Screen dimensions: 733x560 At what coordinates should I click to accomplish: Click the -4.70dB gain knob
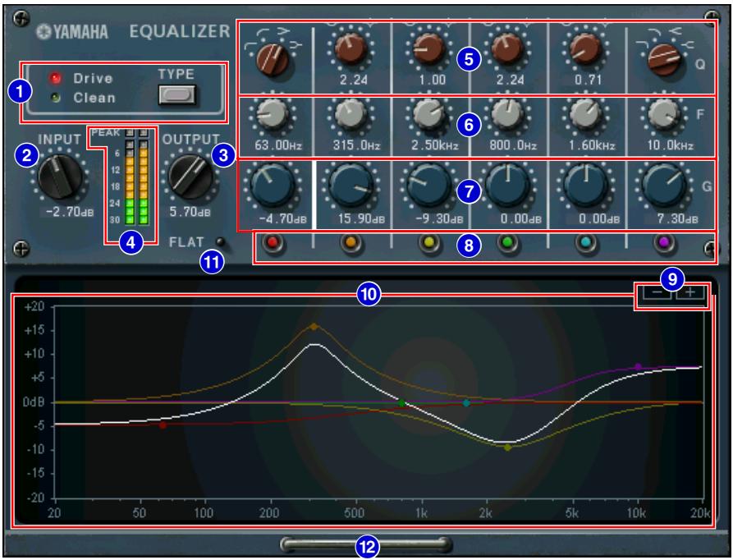[x=273, y=186]
